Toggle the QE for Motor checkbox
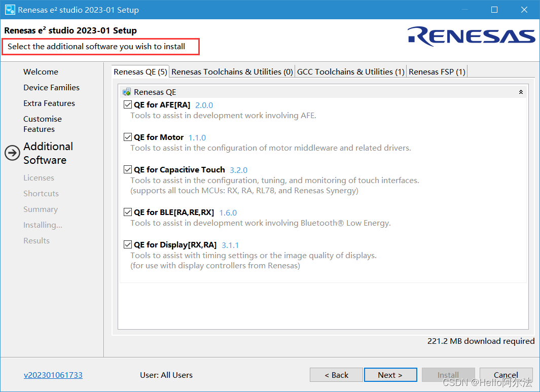Image resolution: width=540 pixels, height=392 pixels. (x=128, y=137)
